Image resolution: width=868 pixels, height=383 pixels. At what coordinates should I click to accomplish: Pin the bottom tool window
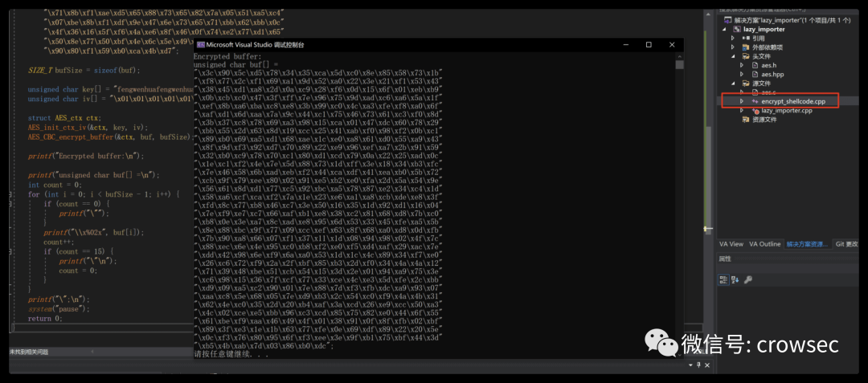pos(698,365)
